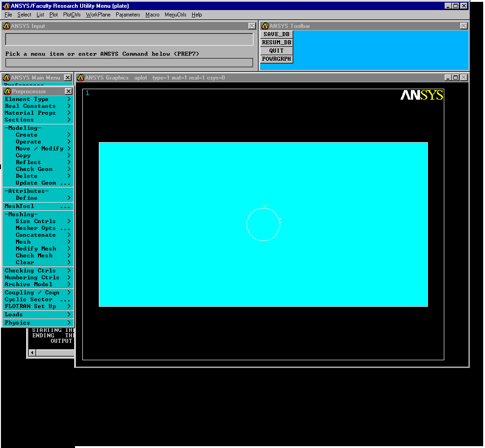Click the left arrow of output scrollbar
485x448 pixels.
(x=32, y=352)
